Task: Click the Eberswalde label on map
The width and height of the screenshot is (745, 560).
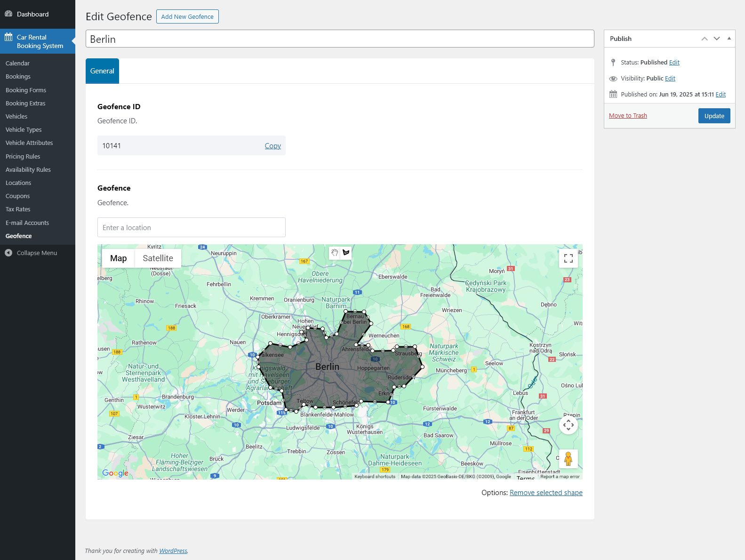Action: [x=393, y=277]
